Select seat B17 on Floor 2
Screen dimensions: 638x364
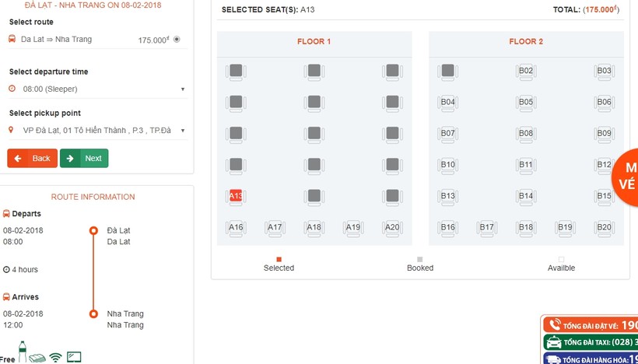[x=487, y=228]
